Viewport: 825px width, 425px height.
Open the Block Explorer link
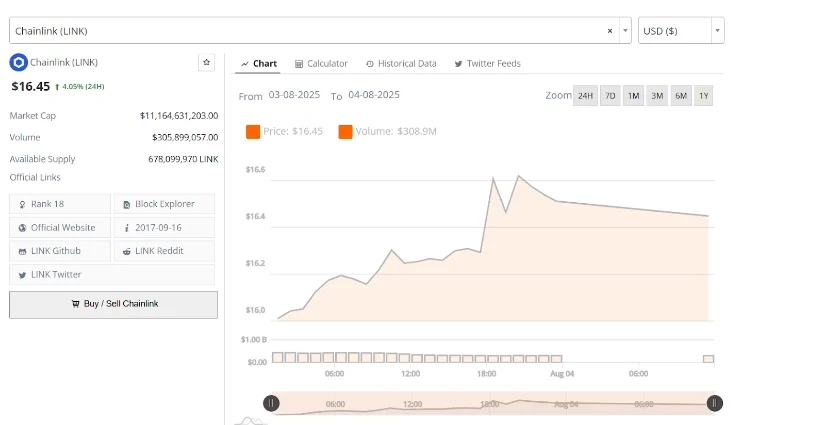[x=165, y=204]
